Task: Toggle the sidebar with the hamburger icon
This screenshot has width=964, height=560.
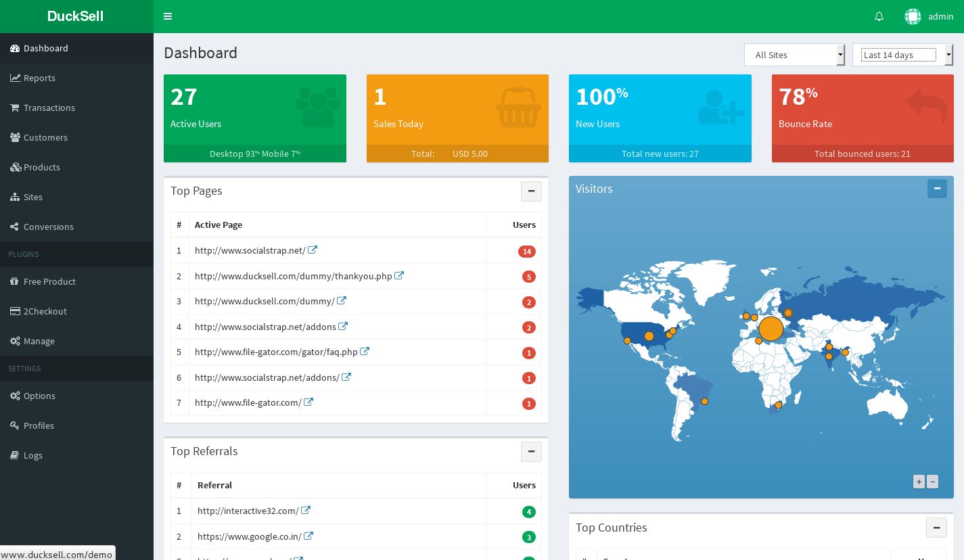Action: [x=168, y=17]
